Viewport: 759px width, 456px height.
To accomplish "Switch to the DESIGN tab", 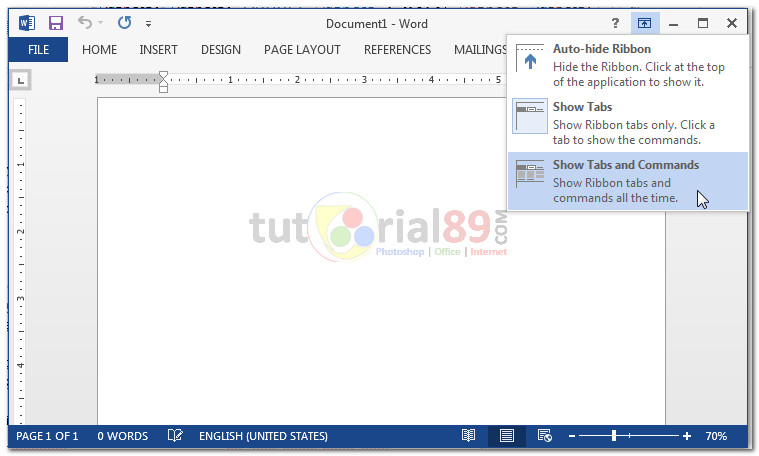I will pyautogui.click(x=221, y=49).
